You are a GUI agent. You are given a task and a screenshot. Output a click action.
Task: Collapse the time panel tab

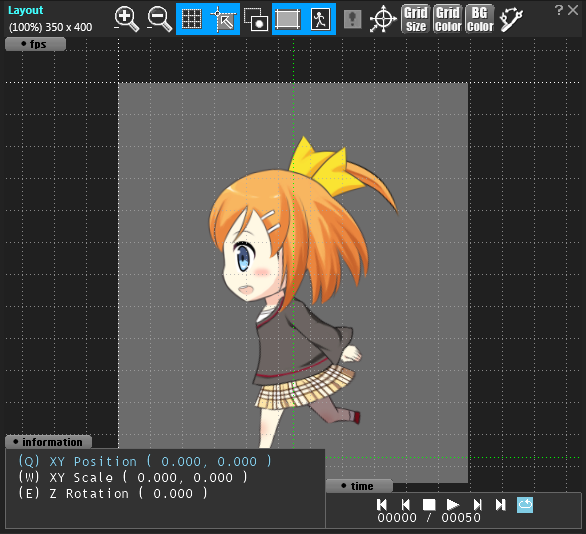(359, 486)
